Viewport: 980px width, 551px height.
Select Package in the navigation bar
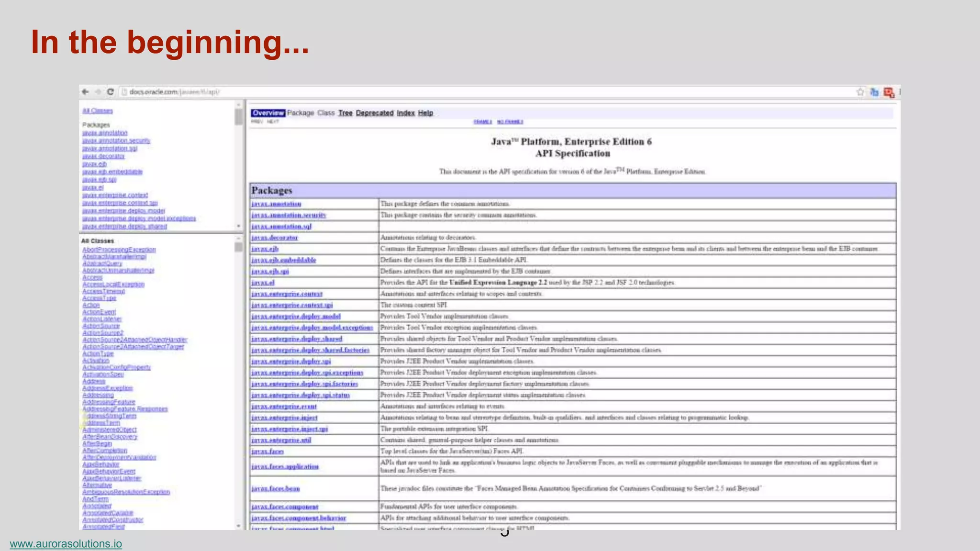pos(301,113)
